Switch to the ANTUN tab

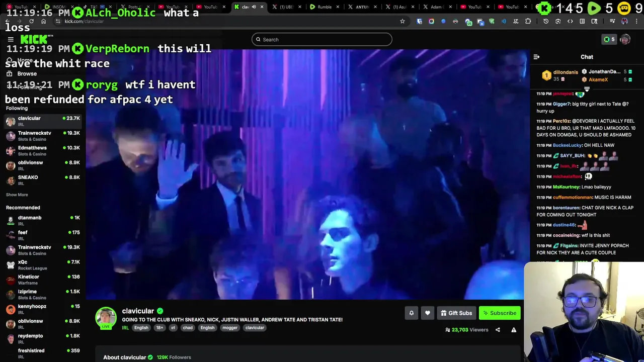[x=362, y=7]
